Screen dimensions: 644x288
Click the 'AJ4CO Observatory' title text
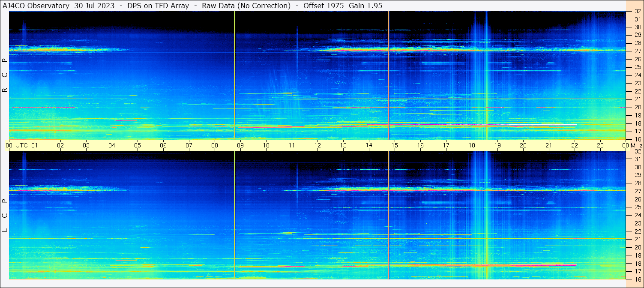(36, 6)
